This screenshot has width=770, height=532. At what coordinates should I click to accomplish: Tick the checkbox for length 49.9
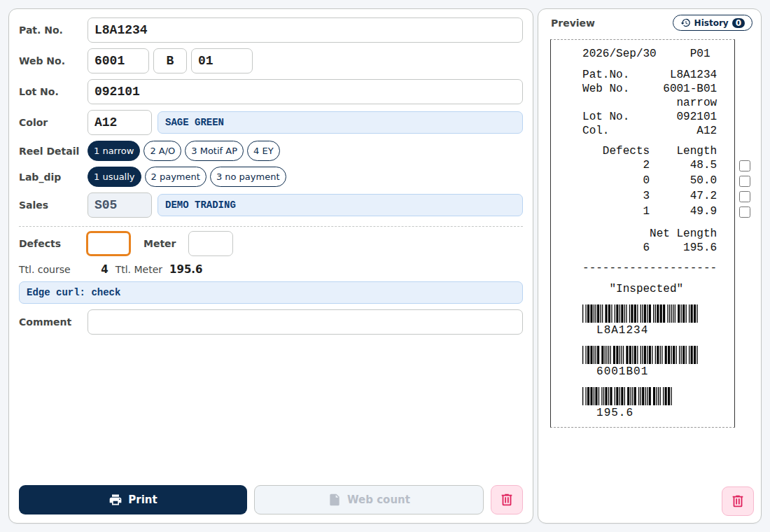[745, 212]
